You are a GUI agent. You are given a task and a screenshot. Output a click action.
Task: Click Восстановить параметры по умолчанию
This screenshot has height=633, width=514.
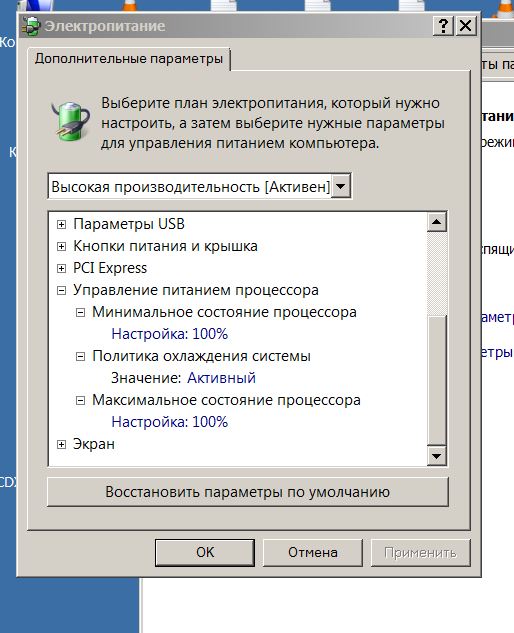coord(248,492)
